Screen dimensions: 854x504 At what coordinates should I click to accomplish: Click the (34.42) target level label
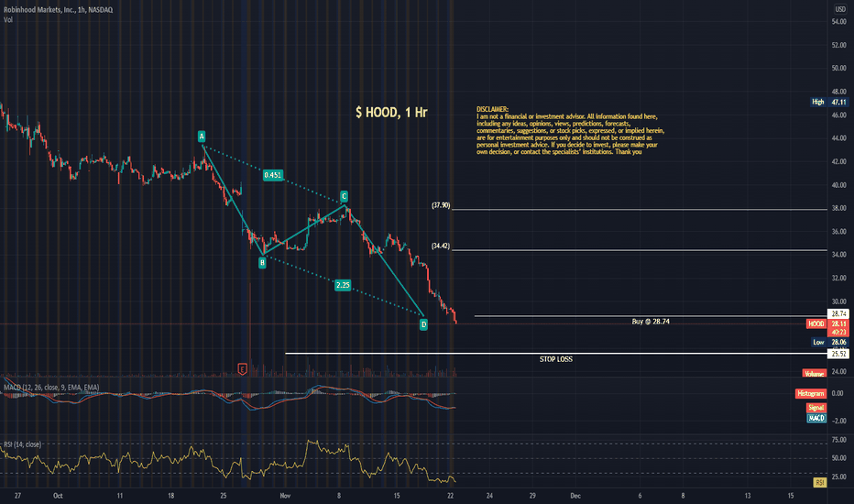(441, 247)
